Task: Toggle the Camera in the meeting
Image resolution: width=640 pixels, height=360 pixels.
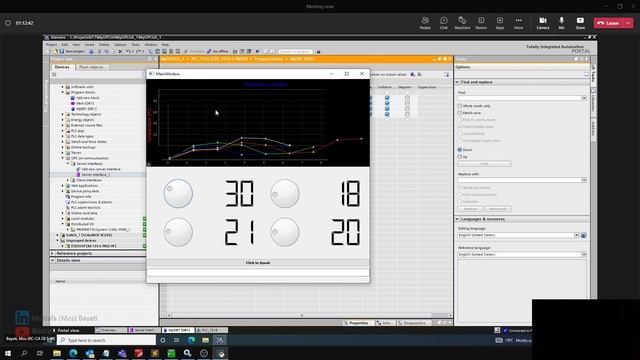Action: [542, 23]
